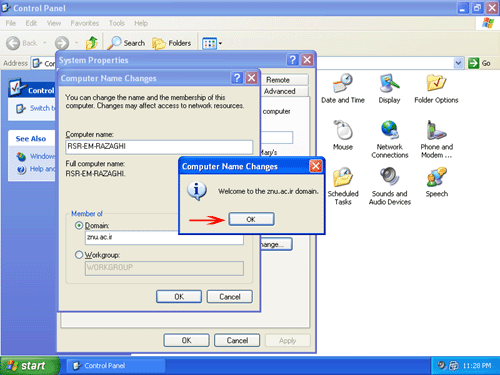The width and height of the screenshot is (500, 375).
Task: Switch to the Remote tab
Action: coord(286,80)
